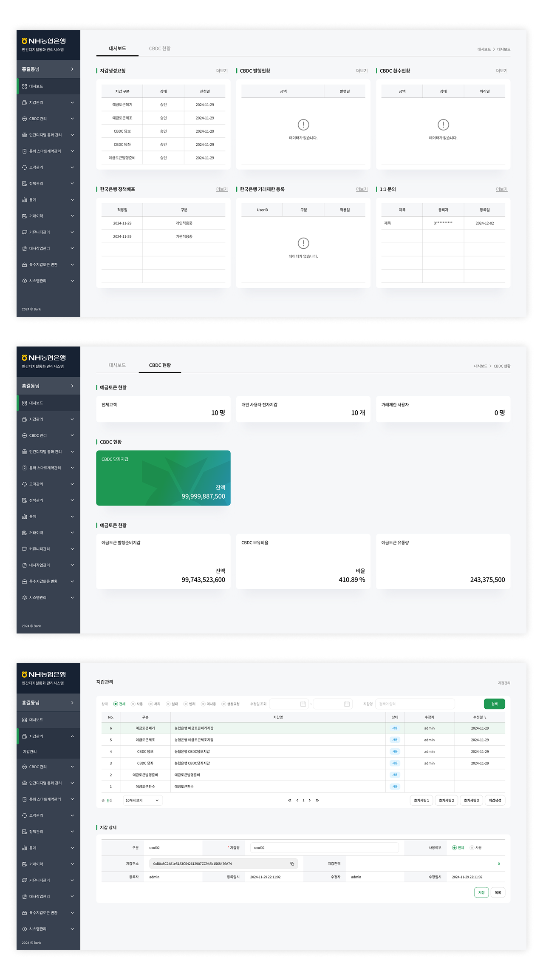This screenshot has height=980, width=543.
Task: Click 더보기 link next to 1:1 문의
Action: 501,189
